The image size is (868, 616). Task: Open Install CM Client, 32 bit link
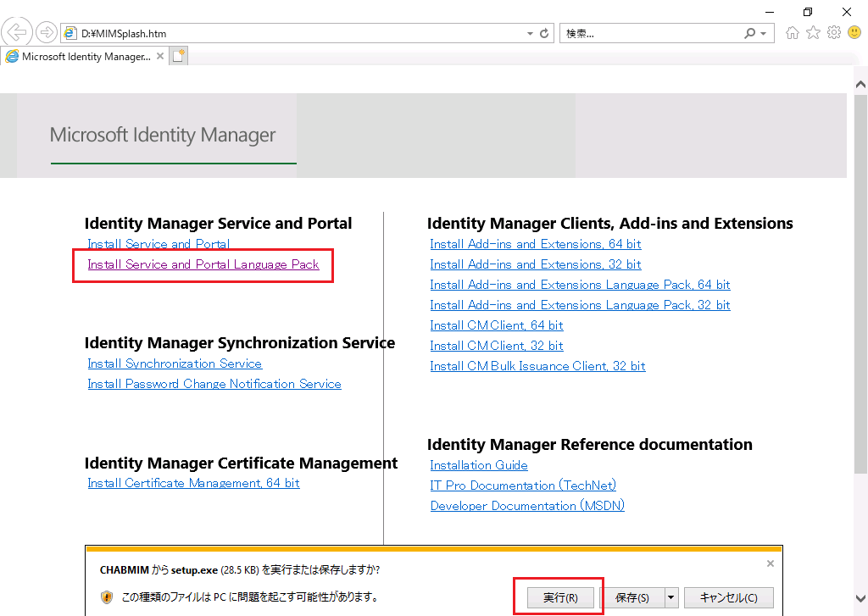(x=497, y=346)
